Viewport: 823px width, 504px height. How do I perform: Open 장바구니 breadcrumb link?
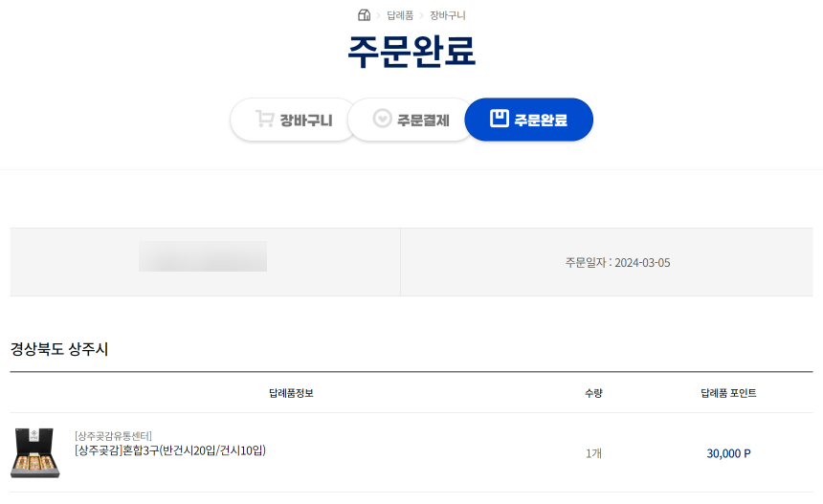[x=448, y=15]
